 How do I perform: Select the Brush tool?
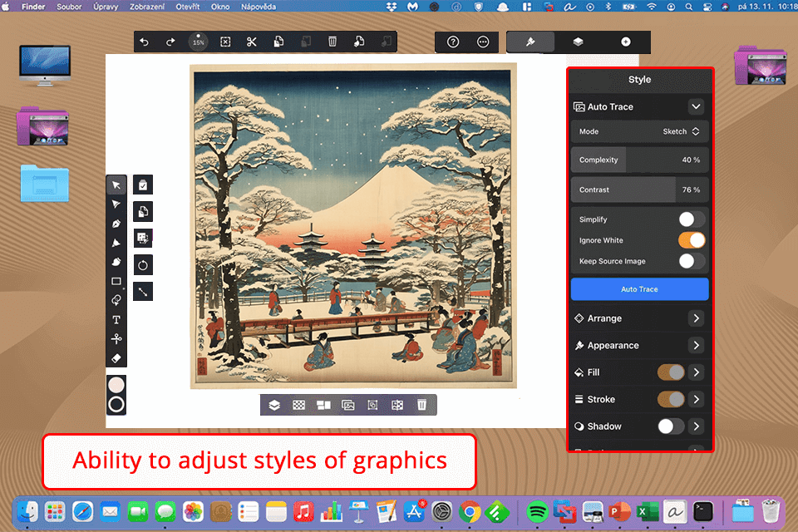point(116,262)
